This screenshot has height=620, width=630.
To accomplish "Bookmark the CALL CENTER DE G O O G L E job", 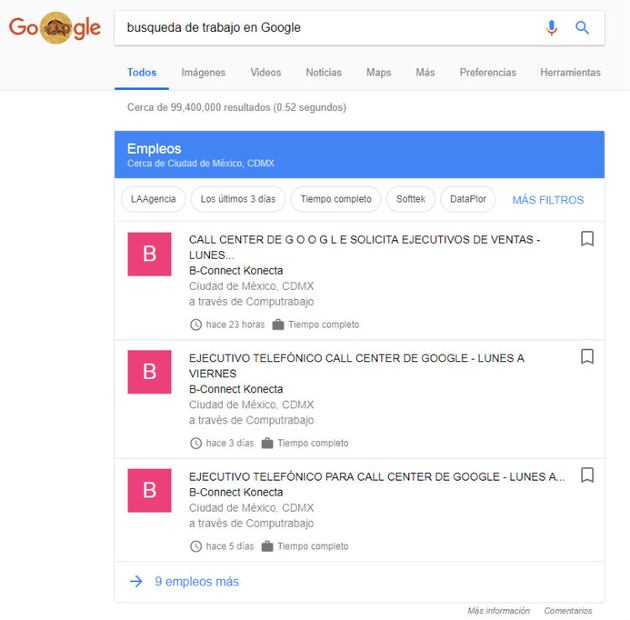I will [x=587, y=238].
